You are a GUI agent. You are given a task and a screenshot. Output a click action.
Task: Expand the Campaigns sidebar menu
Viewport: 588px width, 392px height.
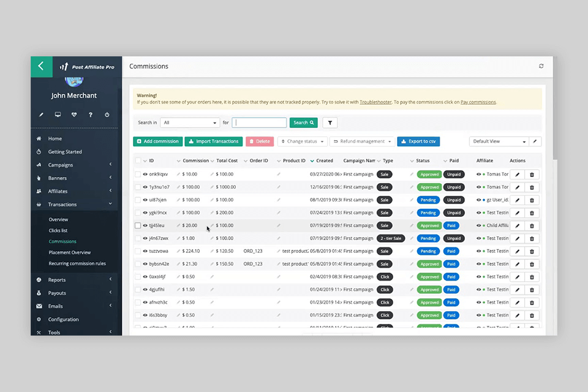(74, 165)
